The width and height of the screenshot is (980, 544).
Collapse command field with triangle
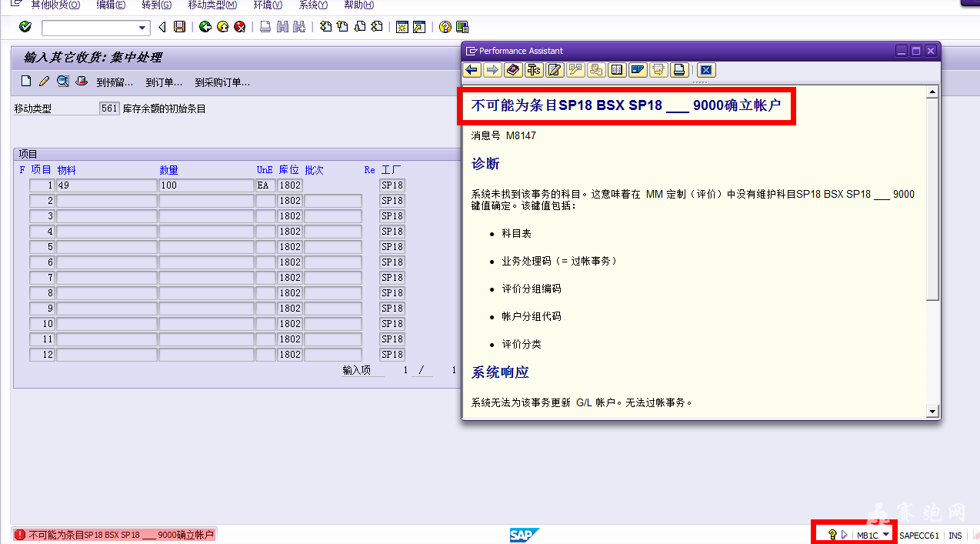click(x=162, y=28)
